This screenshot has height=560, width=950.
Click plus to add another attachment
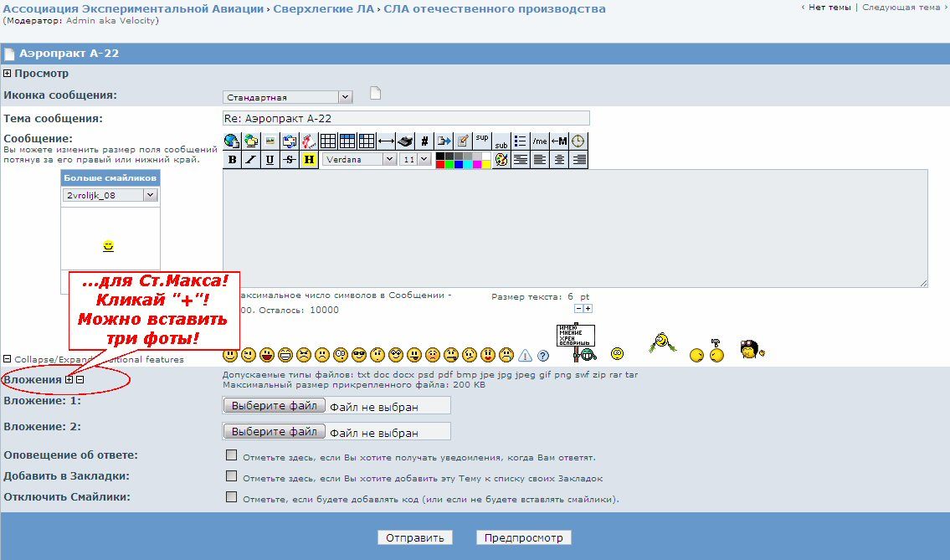click(69, 379)
